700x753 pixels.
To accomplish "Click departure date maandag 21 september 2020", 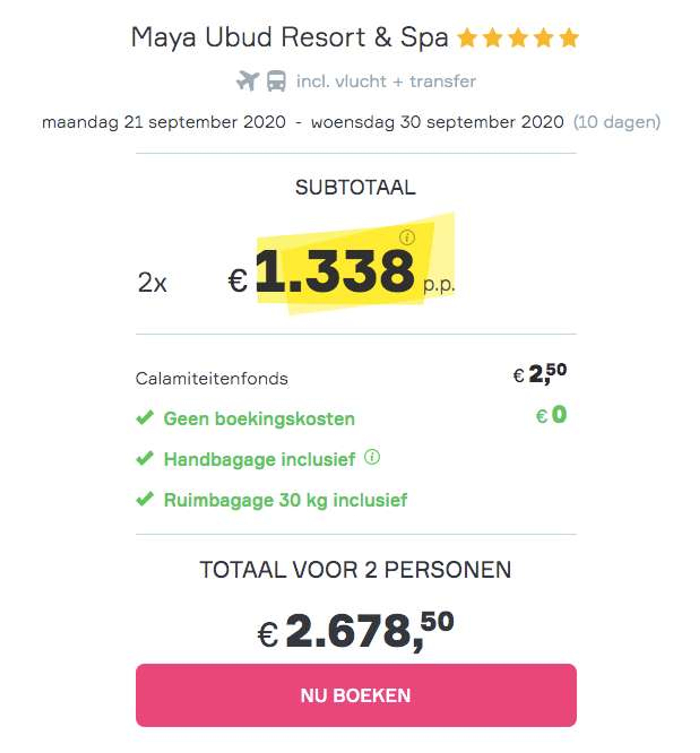I will pos(164,122).
